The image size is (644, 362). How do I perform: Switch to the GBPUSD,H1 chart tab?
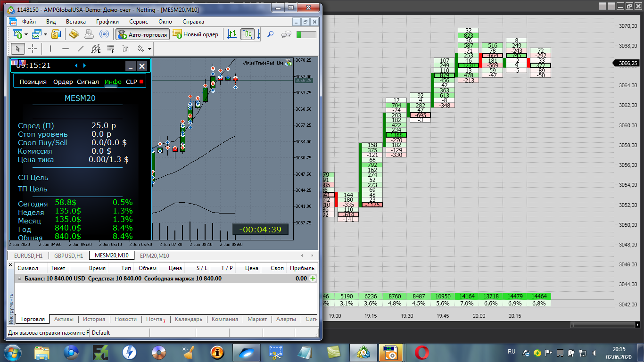click(x=69, y=255)
